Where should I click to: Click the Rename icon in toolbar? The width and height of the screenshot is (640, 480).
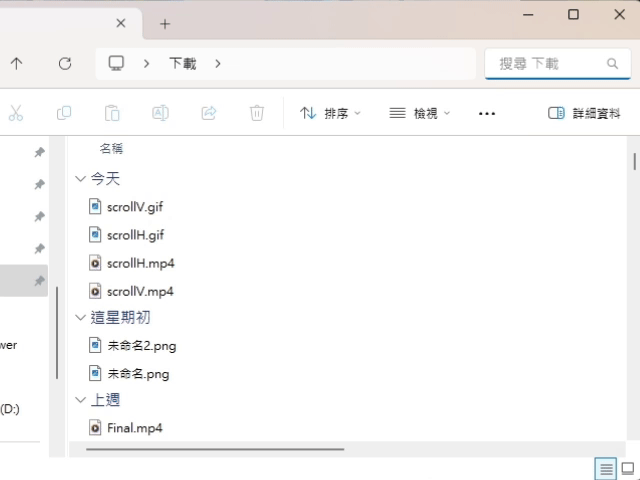160,113
